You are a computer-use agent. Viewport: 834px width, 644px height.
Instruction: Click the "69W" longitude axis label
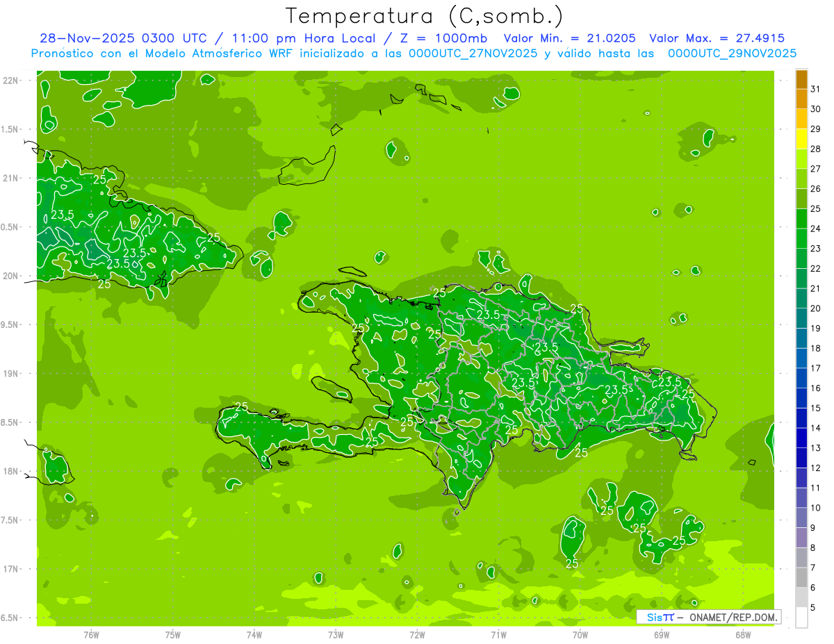pyautogui.click(x=662, y=634)
